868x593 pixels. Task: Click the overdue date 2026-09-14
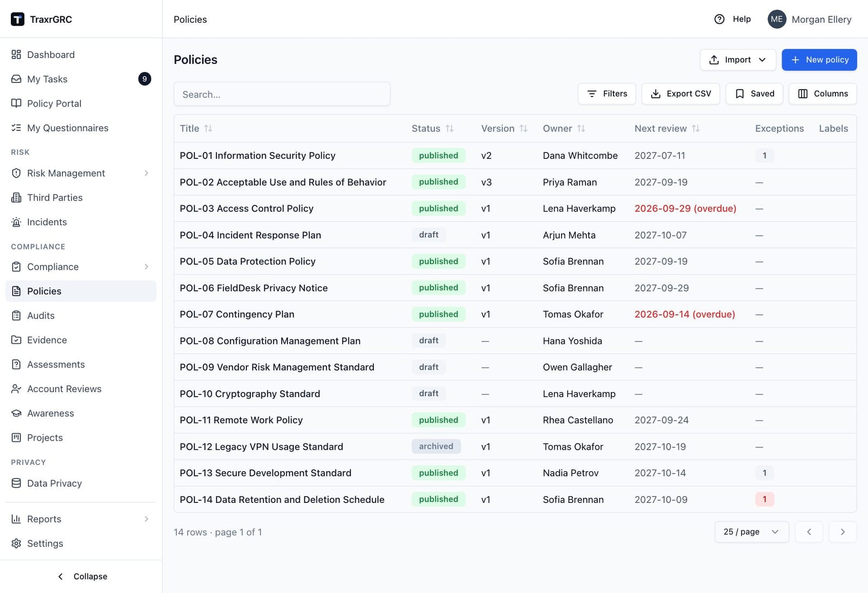pyautogui.click(x=685, y=314)
